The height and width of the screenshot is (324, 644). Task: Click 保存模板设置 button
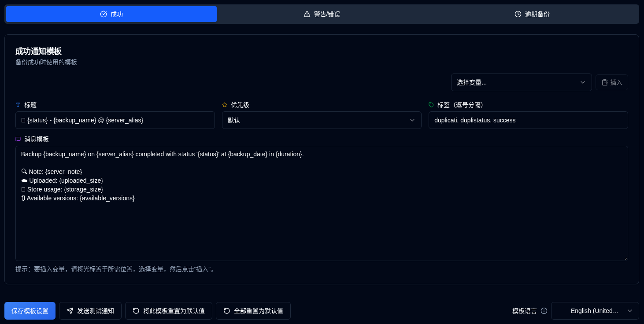pos(30,311)
